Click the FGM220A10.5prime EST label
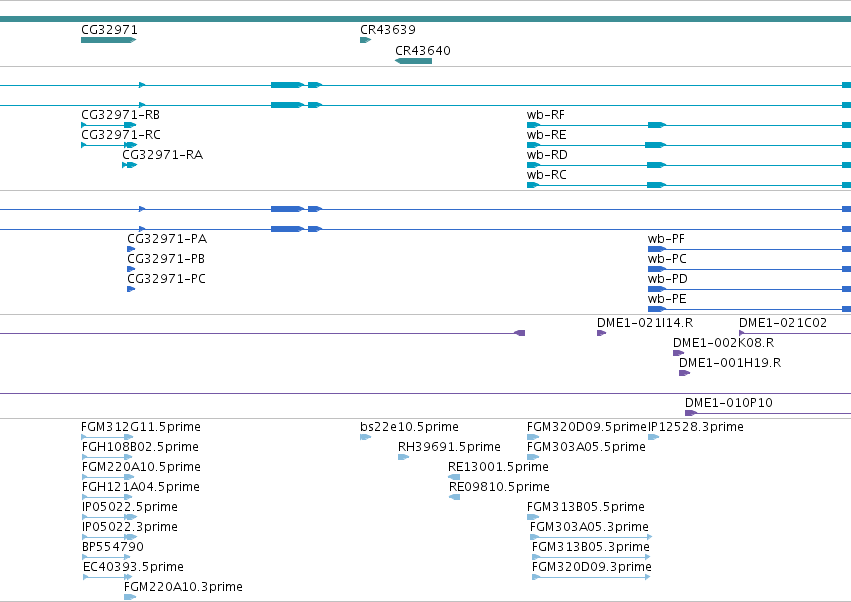This screenshot has width=851, height=602. pos(141,467)
